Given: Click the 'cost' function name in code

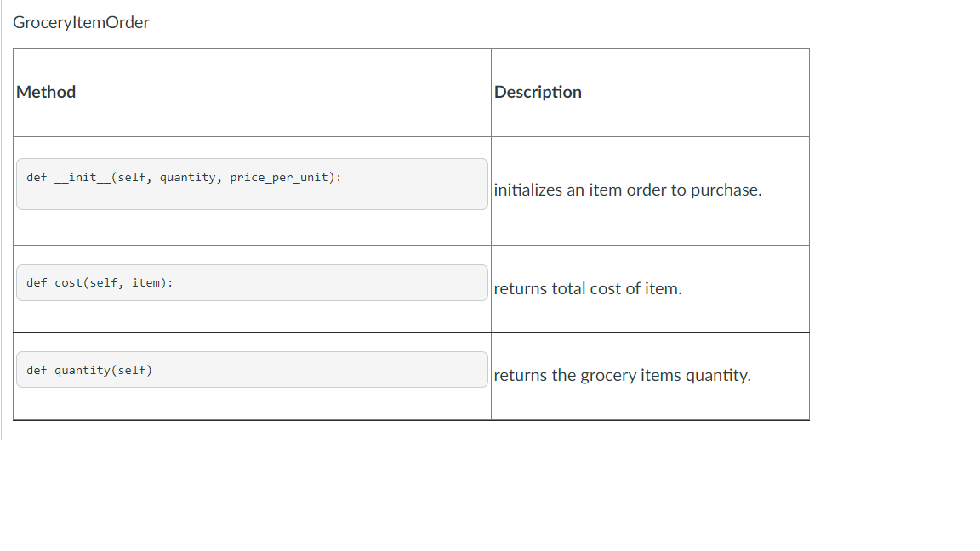Looking at the screenshot, I should [x=68, y=283].
